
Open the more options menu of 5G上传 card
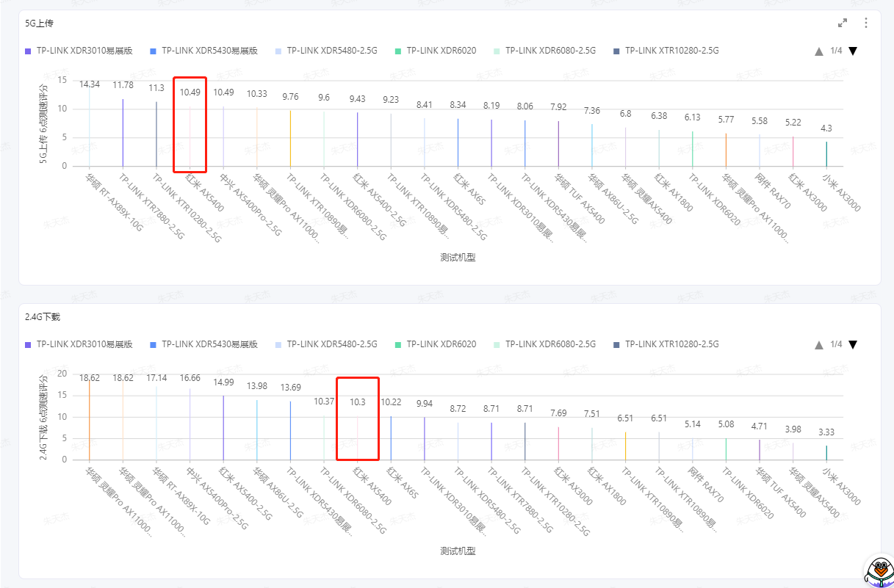click(x=866, y=23)
